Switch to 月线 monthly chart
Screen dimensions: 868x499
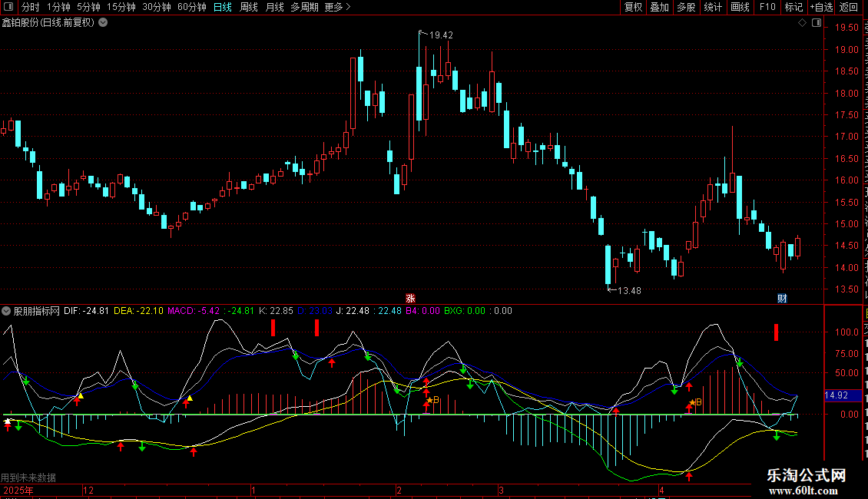274,7
